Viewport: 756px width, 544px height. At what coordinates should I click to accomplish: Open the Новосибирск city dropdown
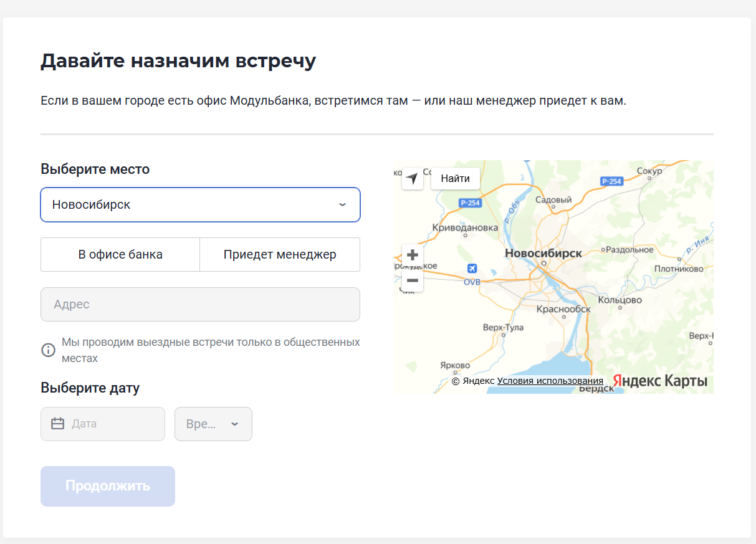[200, 204]
